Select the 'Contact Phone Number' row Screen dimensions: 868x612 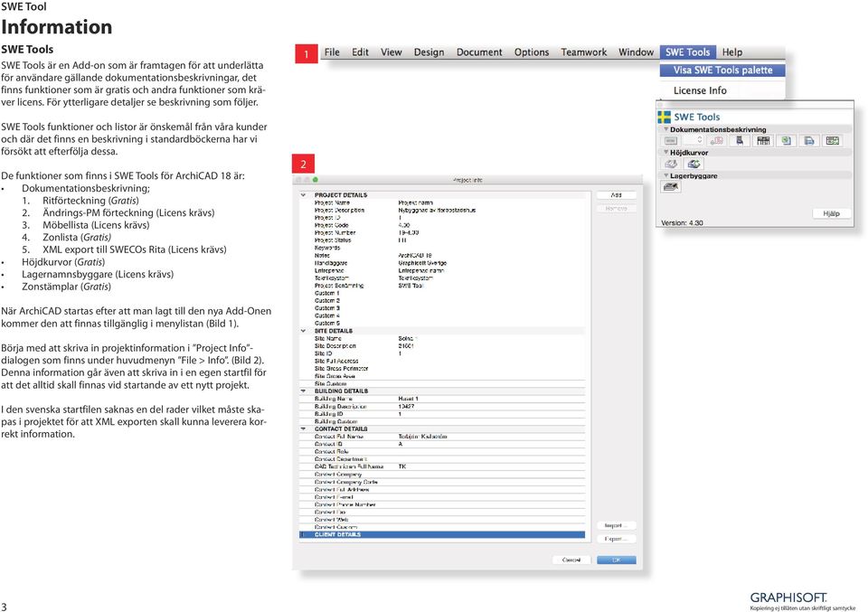pyautogui.click(x=442, y=504)
